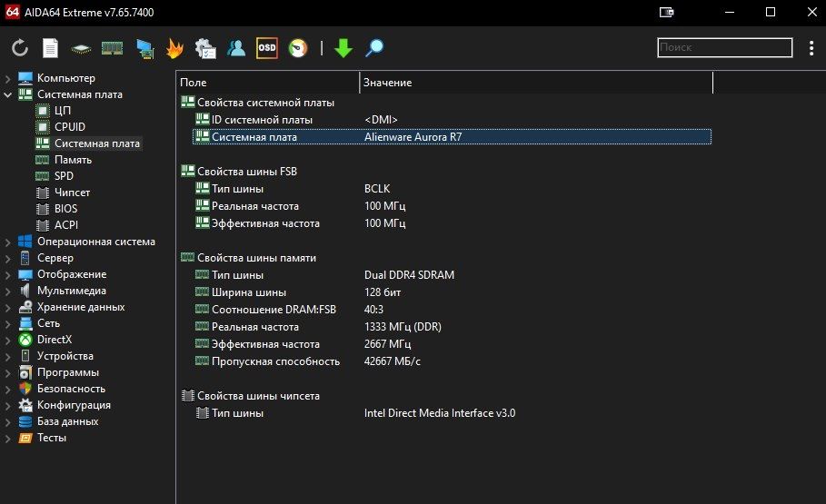Click Свойства шины чипсета group header
The width and height of the screenshot is (826, 504).
[258, 396]
